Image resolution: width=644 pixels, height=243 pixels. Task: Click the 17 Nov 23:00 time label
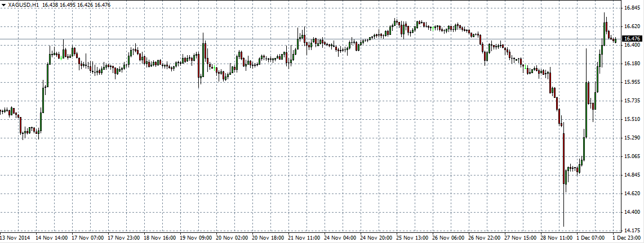point(125,238)
